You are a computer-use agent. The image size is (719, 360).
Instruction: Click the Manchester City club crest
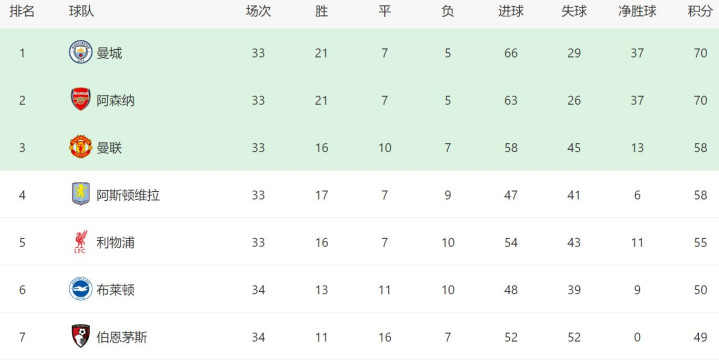(81, 52)
